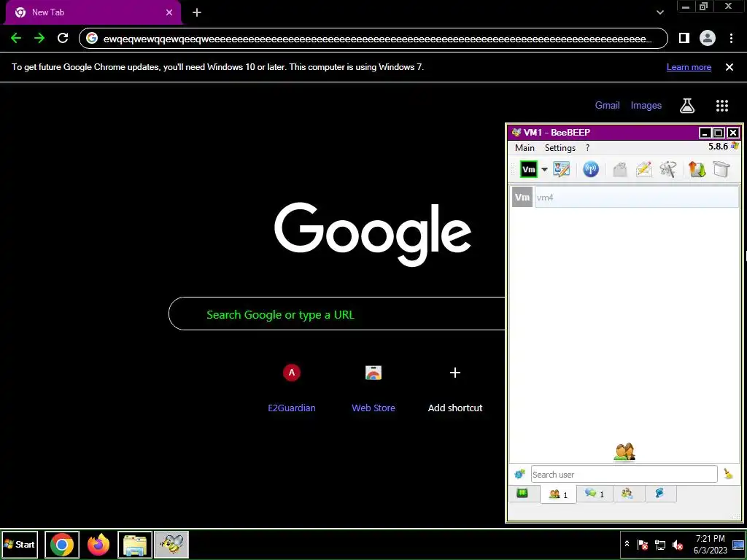The width and height of the screenshot is (747, 560).
Task: Switch to the green home panel tab
Action: click(x=522, y=494)
